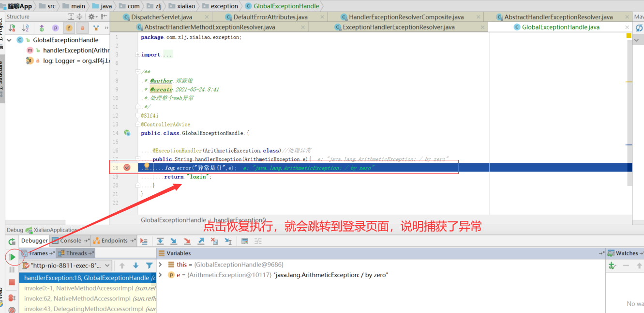
Task: Click the Evaluate Expression calculator icon
Action: pyautogui.click(x=245, y=241)
